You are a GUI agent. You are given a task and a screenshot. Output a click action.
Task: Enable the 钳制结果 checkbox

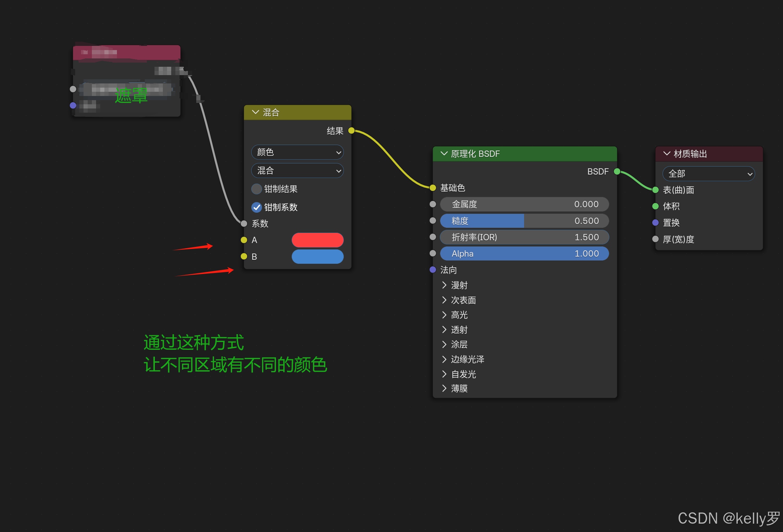256,189
